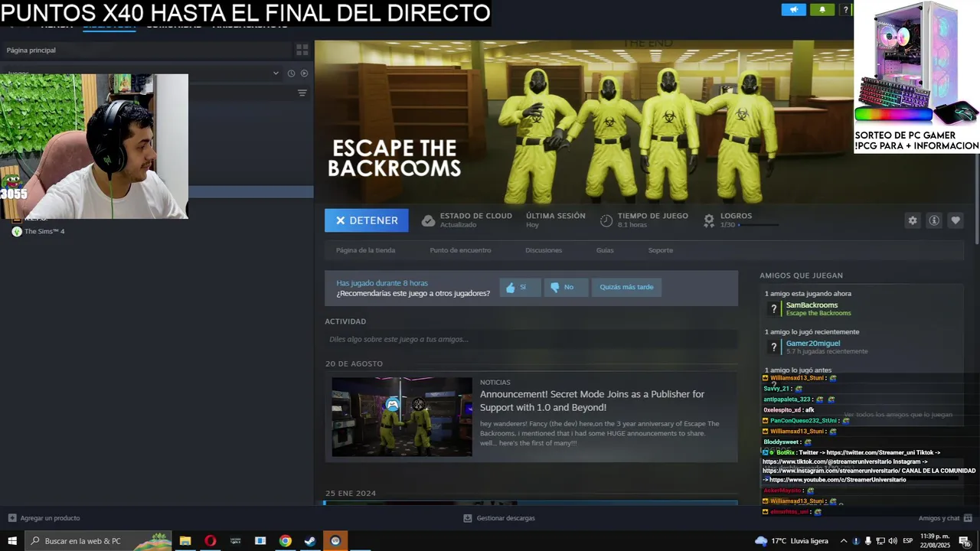Open Windows Start menu
Screen dimensions: 980x551
pos(12,541)
